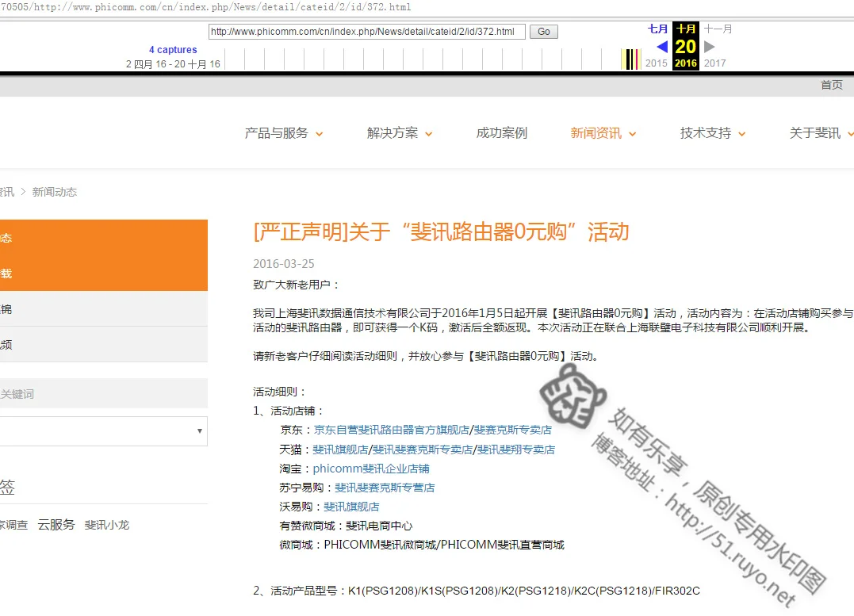Open the 沃易购 斐讯旗舰店 link
Image resolution: width=854 pixels, height=616 pixels.
351,507
